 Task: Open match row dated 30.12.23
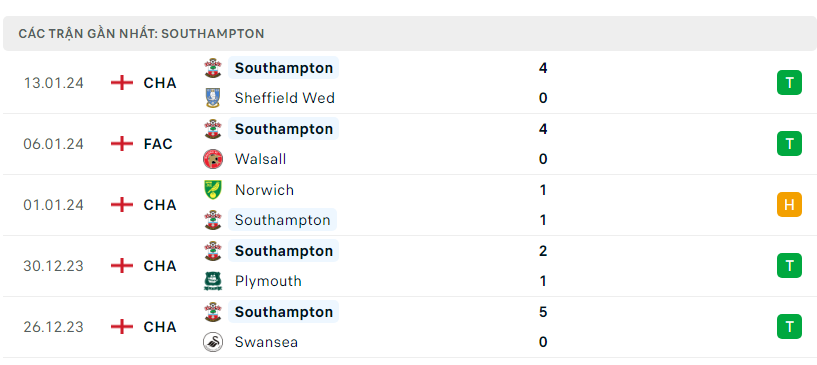[x=408, y=266]
